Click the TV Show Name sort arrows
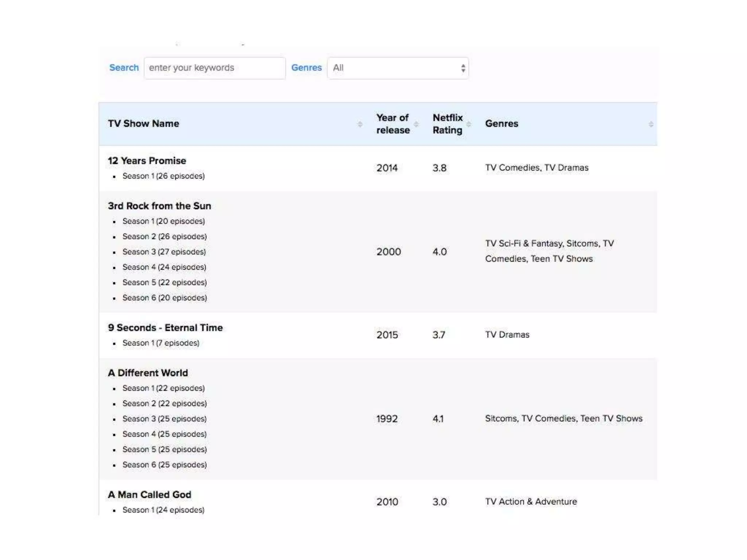Screen dimensions: 747x560 click(x=360, y=124)
